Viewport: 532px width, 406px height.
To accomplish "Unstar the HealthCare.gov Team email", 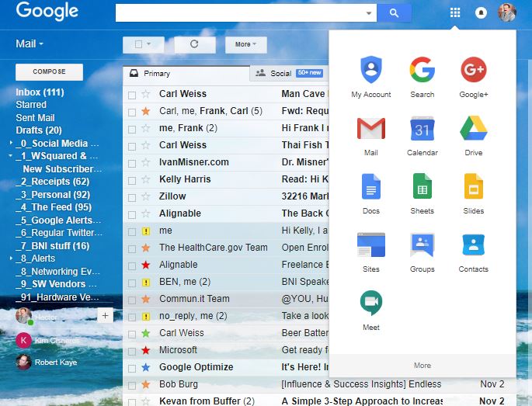I will [x=145, y=248].
